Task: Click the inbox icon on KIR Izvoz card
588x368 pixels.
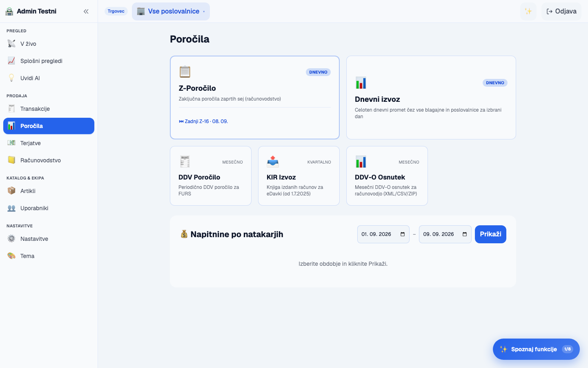Action: click(x=273, y=162)
